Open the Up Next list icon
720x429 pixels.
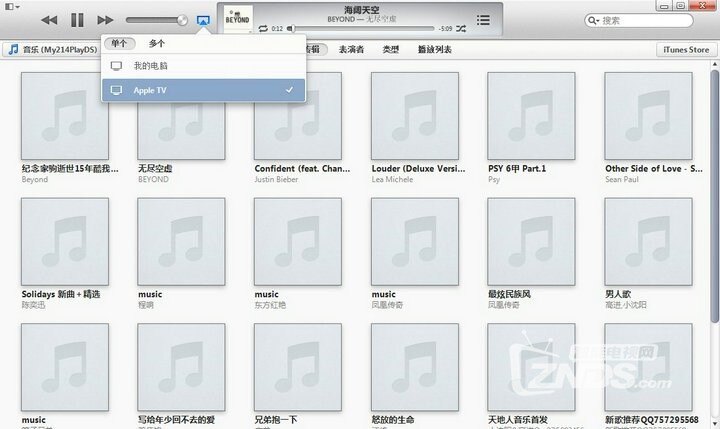pos(484,20)
